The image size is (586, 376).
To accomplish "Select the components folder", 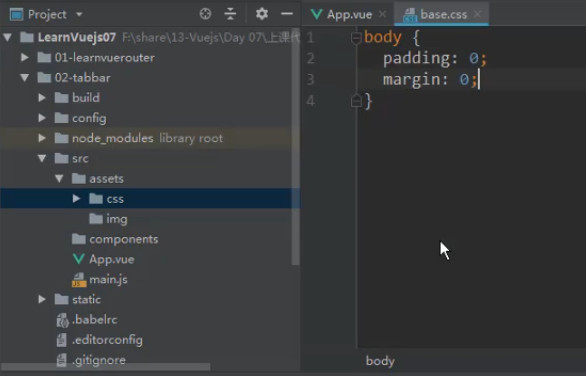I will pyautogui.click(x=124, y=239).
